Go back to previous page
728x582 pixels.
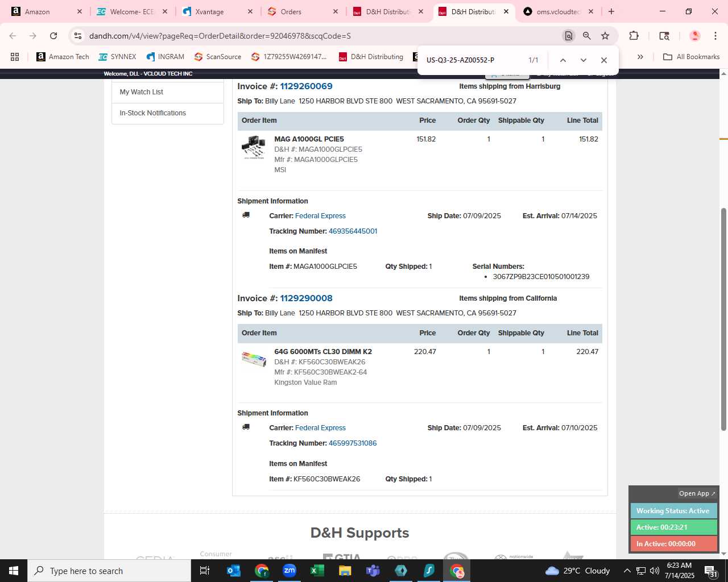pos(13,36)
